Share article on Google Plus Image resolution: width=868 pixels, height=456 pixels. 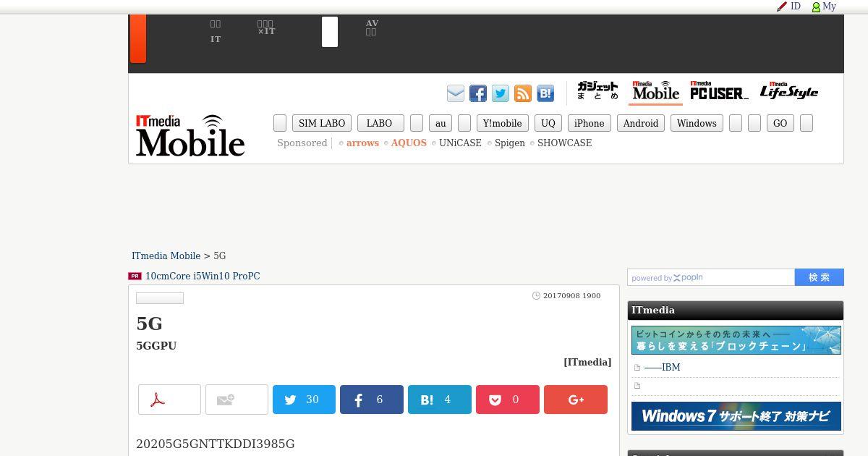pyautogui.click(x=576, y=400)
